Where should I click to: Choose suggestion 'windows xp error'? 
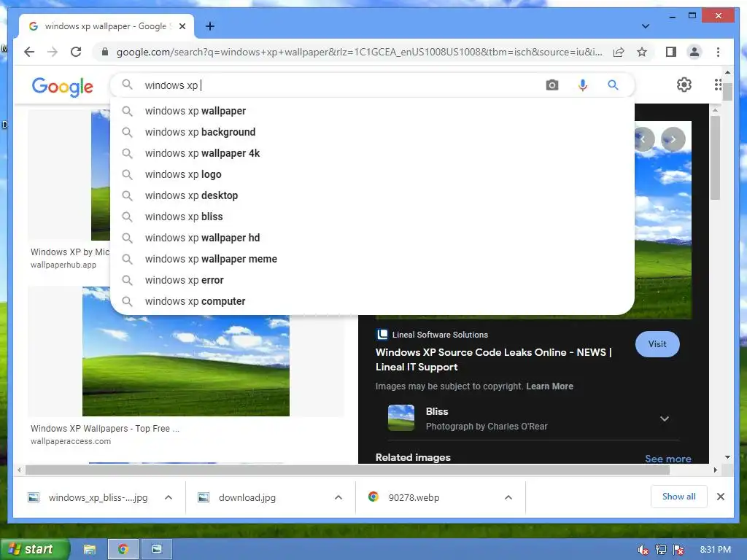[x=372, y=280]
